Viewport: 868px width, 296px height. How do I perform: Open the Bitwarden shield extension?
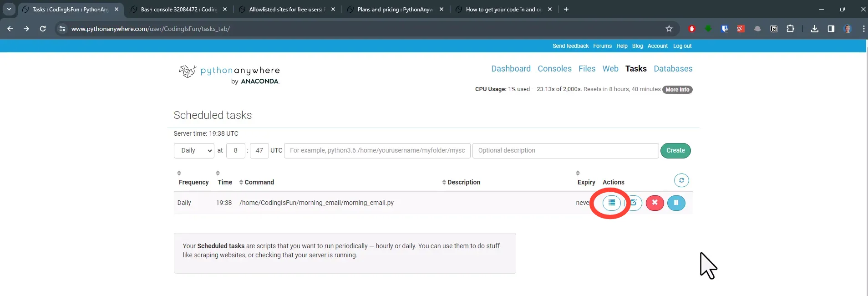coord(725,29)
